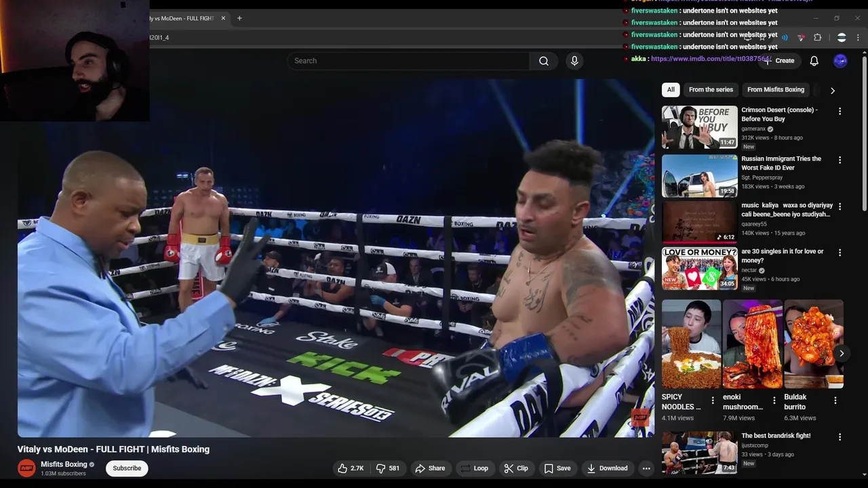The height and width of the screenshot is (488, 868).
Task: Type in the YouTube Search field
Action: 408,61
